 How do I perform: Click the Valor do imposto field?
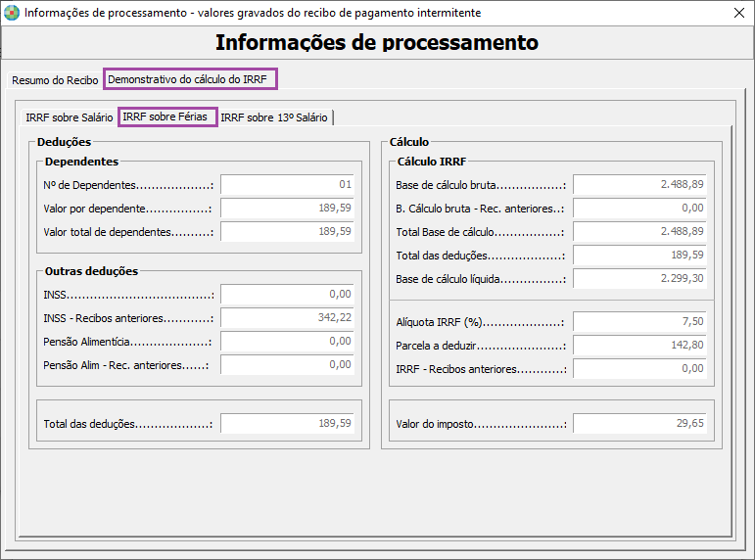[x=639, y=424]
